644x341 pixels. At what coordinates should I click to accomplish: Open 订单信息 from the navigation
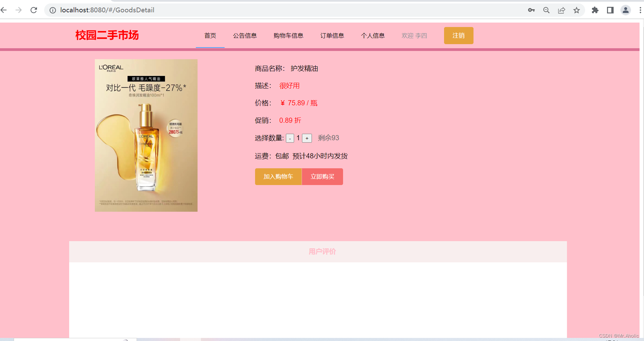[332, 35]
